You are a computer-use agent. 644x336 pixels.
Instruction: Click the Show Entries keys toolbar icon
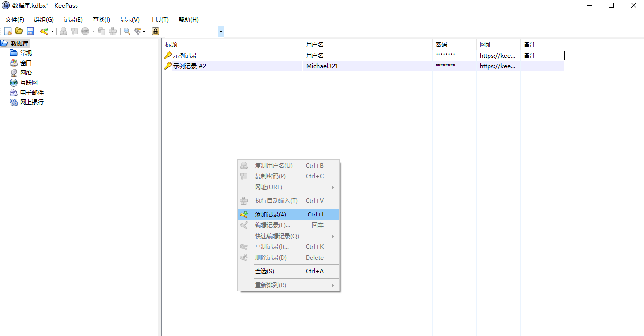point(138,31)
